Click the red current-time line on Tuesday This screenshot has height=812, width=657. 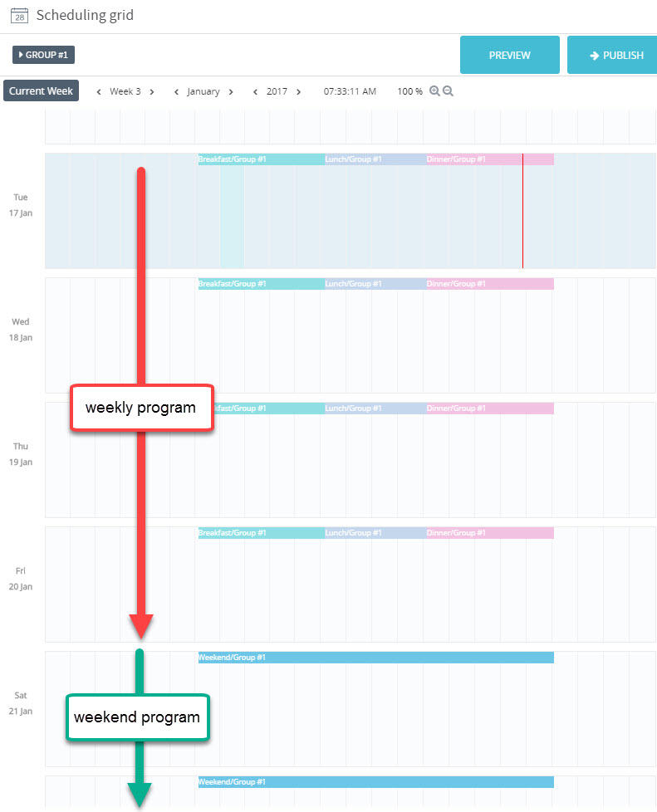(522, 211)
